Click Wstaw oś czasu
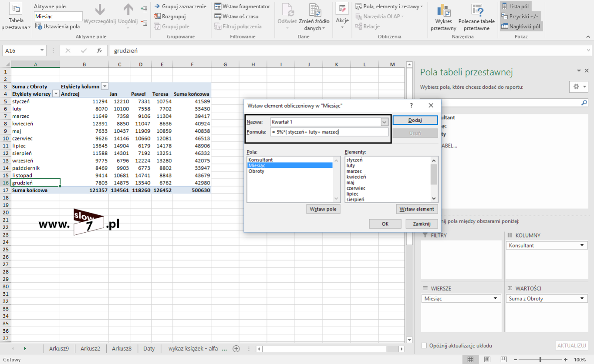The height and width of the screenshot is (364, 594). 236,17
